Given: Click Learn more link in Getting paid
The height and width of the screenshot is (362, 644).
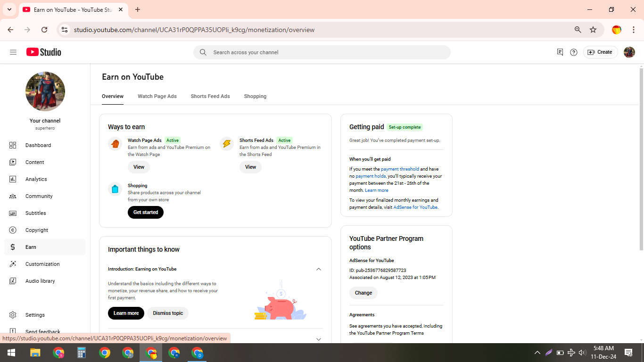Looking at the screenshot, I should tap(377, 190).
